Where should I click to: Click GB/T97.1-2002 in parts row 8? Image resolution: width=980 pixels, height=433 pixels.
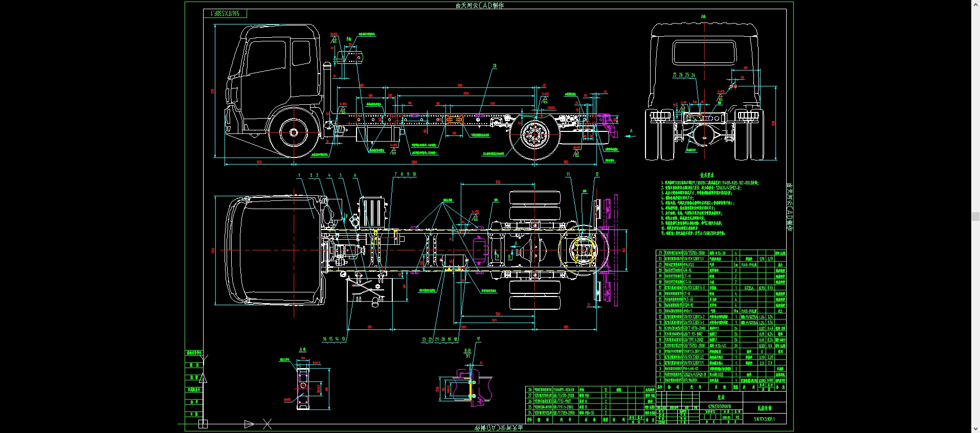pyautogui.click(x=693, y=340)
